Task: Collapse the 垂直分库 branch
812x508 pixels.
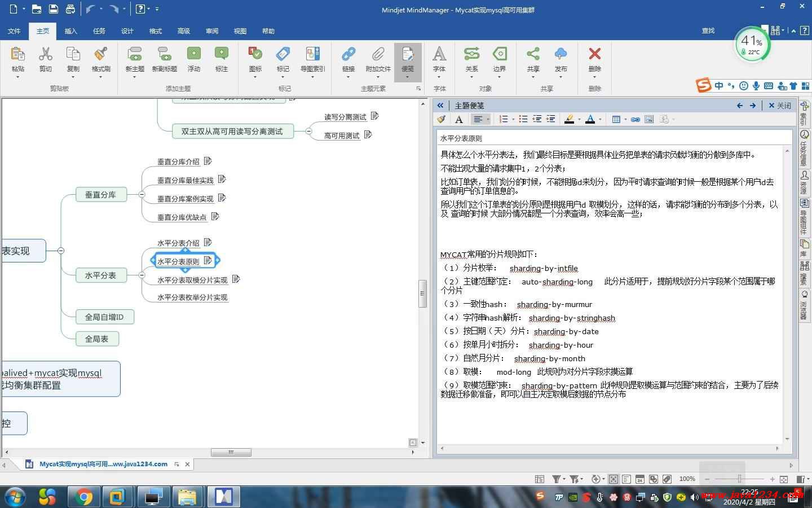Action: coord(142,194)
